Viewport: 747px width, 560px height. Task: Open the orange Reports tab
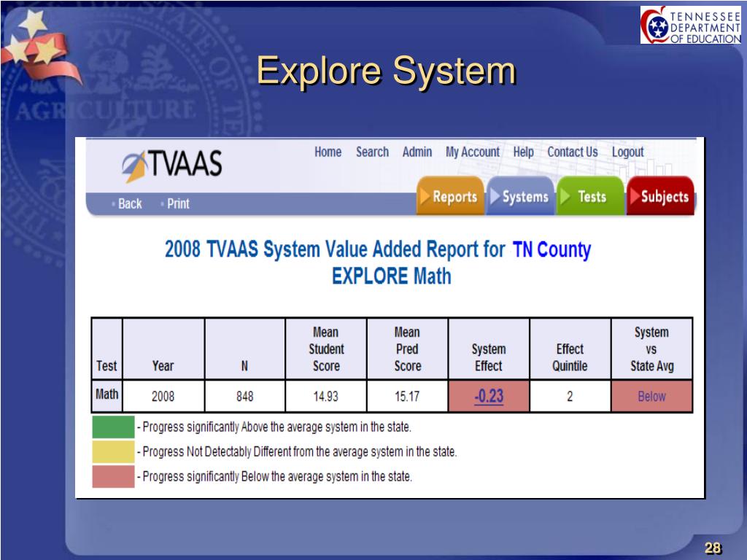450,195
